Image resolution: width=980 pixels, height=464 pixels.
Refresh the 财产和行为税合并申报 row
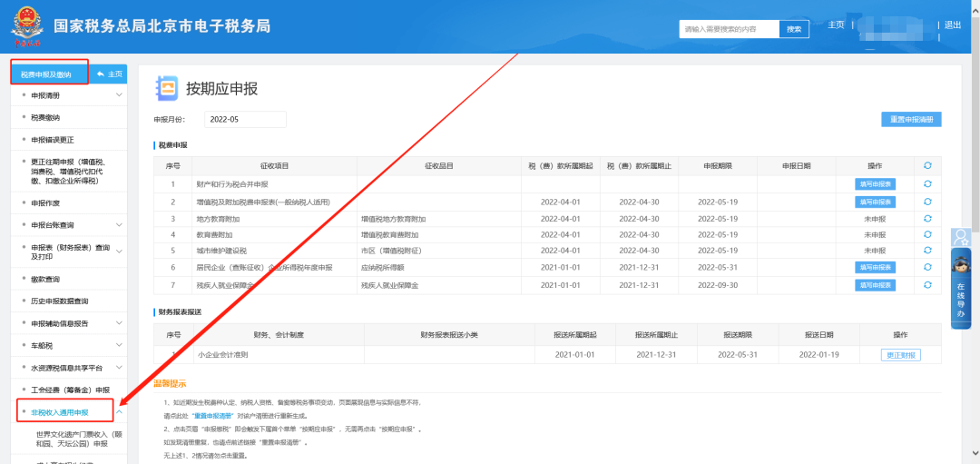(x=927, y=183)
